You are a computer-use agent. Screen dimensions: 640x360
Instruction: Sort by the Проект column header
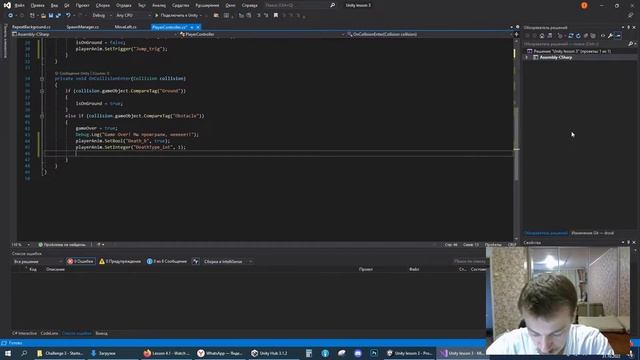point(366,269)
